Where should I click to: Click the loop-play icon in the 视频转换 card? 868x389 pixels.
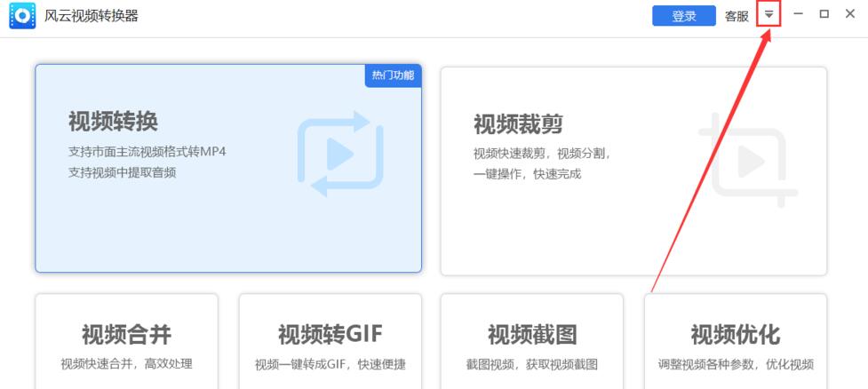click(x=340, y=155)
